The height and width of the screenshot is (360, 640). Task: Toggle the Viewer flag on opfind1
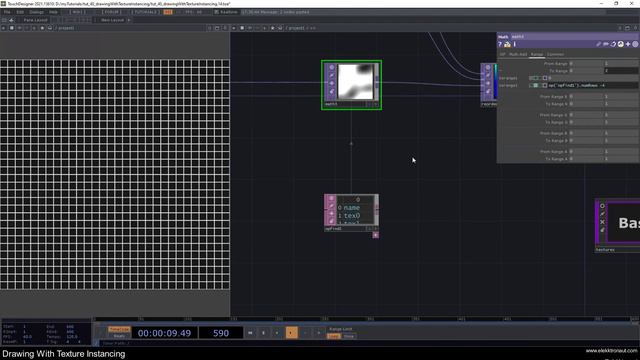point(331,198)
